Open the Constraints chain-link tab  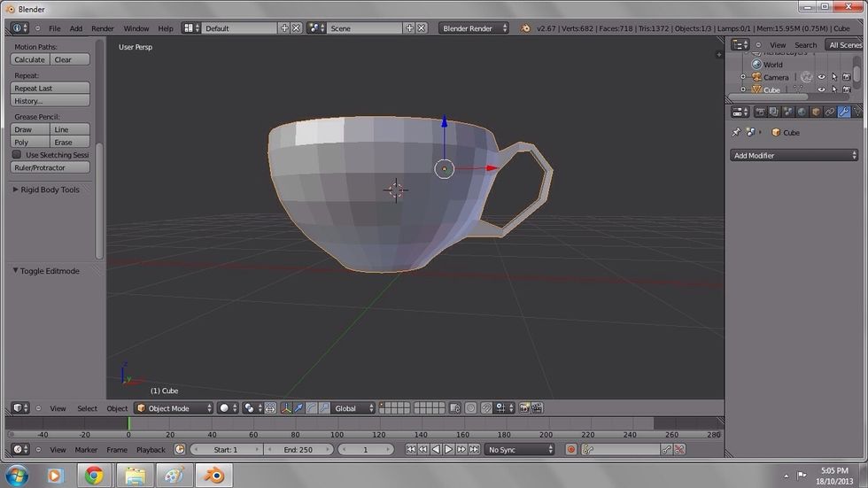pyautogui.click(x=830, y=112)
